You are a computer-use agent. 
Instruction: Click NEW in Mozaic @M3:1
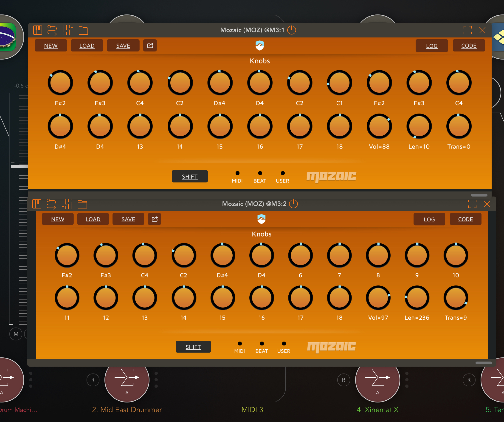coord(51,45)
